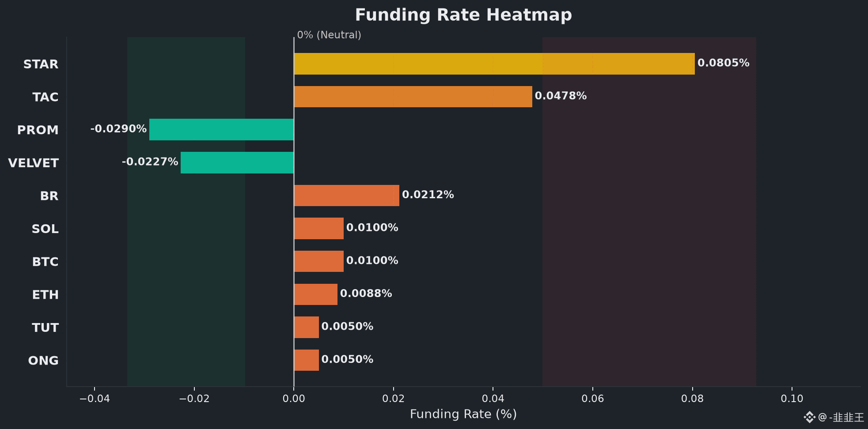Image resolution: width=868 pixels, height=429 pixels.
Task: Click the yellow STAR funding rate bar
Action: click(494, 64)
